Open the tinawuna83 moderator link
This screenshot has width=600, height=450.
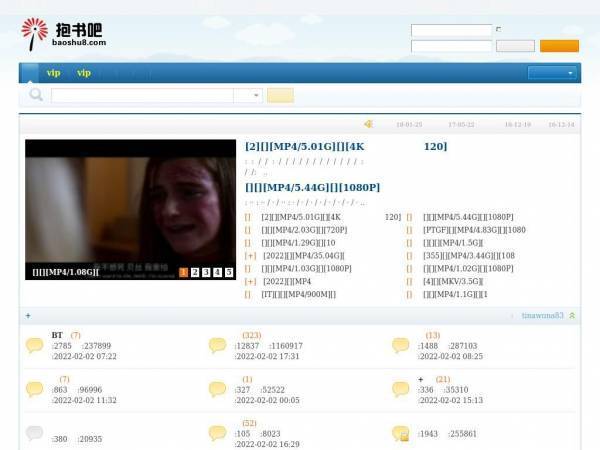click(543, 316)
